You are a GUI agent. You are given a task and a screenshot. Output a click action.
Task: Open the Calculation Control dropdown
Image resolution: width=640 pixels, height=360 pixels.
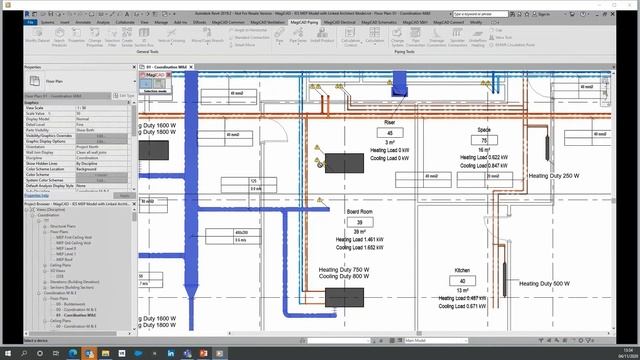click(351, 37)
